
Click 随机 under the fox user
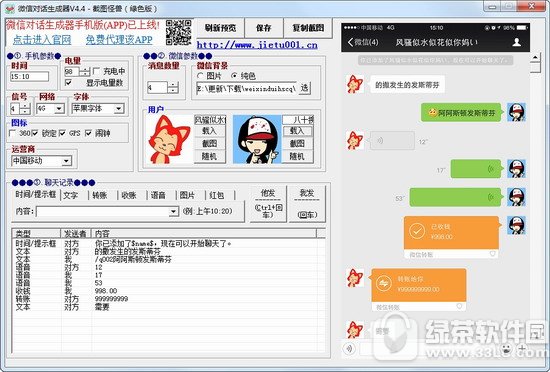(209, 156)
